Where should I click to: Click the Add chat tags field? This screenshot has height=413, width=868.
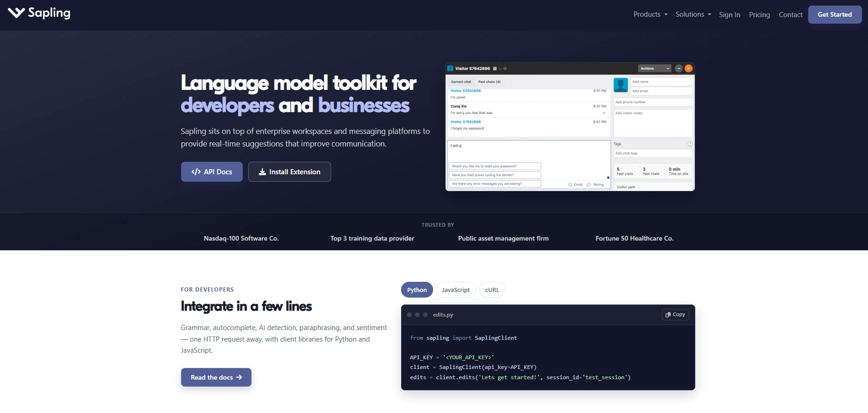pyautogui.click(x=653, y=153)
